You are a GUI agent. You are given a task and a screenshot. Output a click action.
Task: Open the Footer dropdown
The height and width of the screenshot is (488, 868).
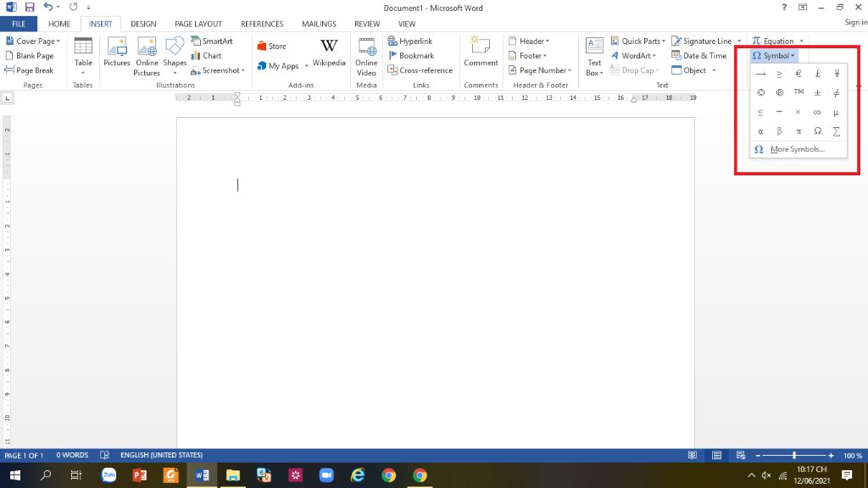527,55
